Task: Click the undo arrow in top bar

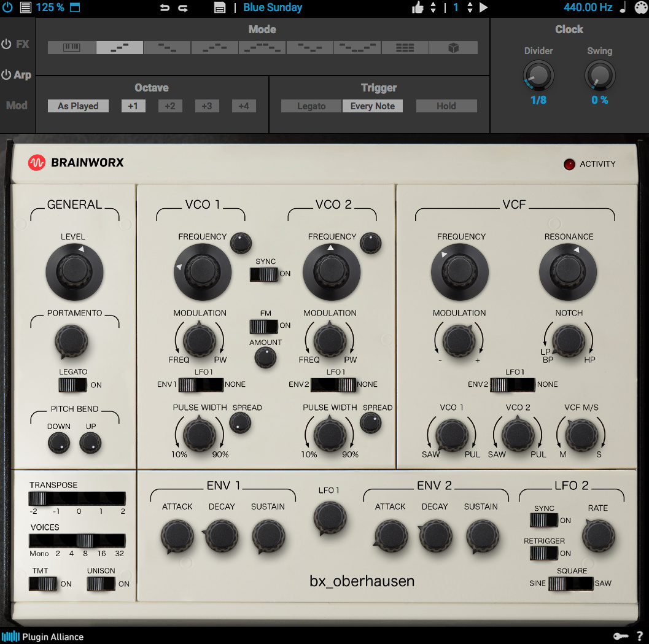Action: click(164, 7)
